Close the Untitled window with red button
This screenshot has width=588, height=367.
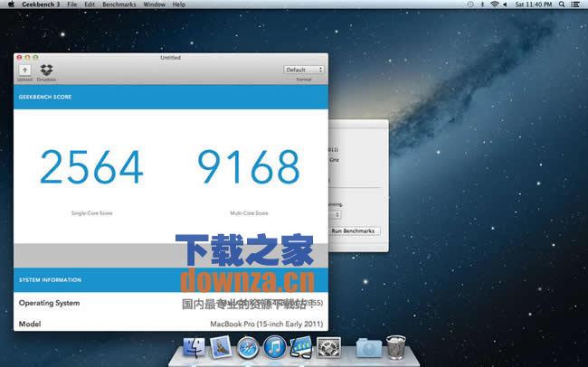click(x=20, y=57)
